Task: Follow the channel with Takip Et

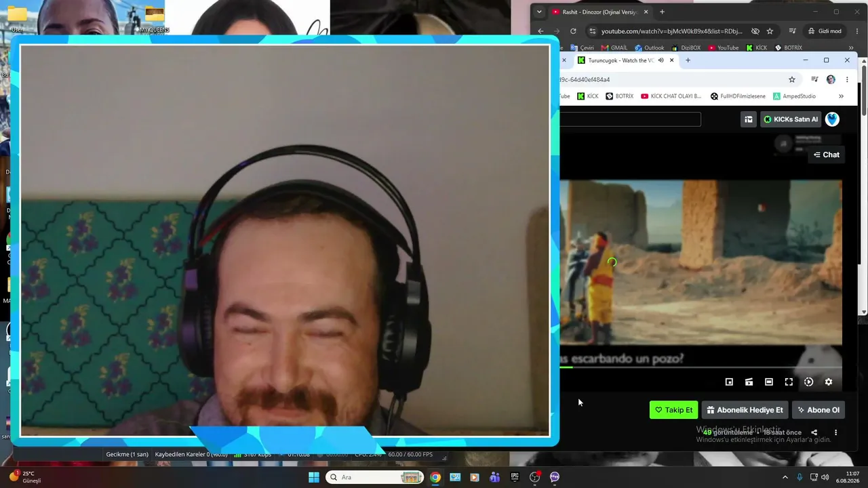Action: point(673,410)
